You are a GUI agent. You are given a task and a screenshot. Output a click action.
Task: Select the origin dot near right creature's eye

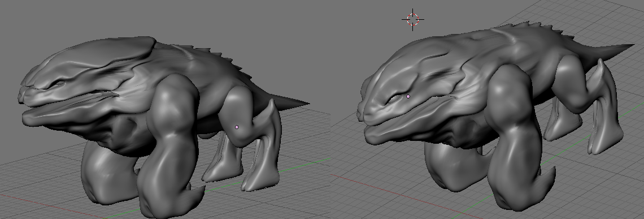pyautogui.click(x=408, y=96)
